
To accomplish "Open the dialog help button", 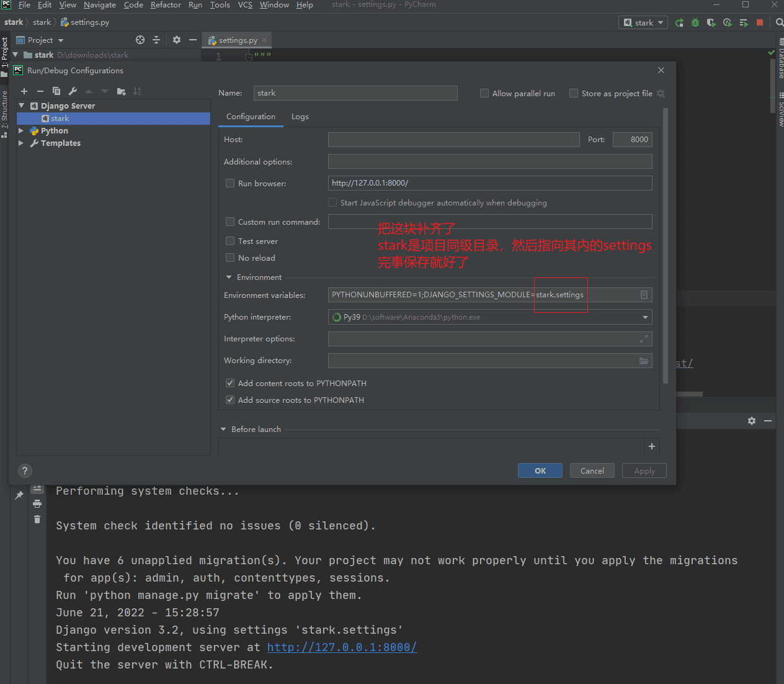I will [25, 470].
